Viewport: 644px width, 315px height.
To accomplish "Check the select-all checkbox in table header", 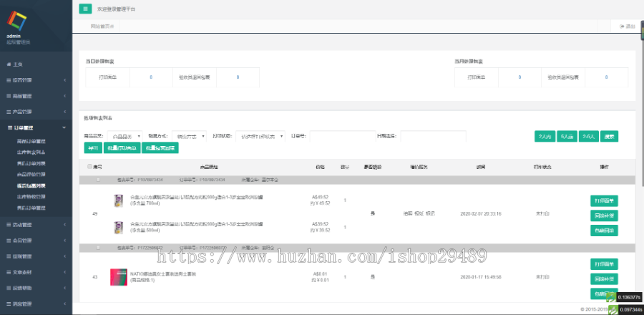I will click(x=89, y=167).
